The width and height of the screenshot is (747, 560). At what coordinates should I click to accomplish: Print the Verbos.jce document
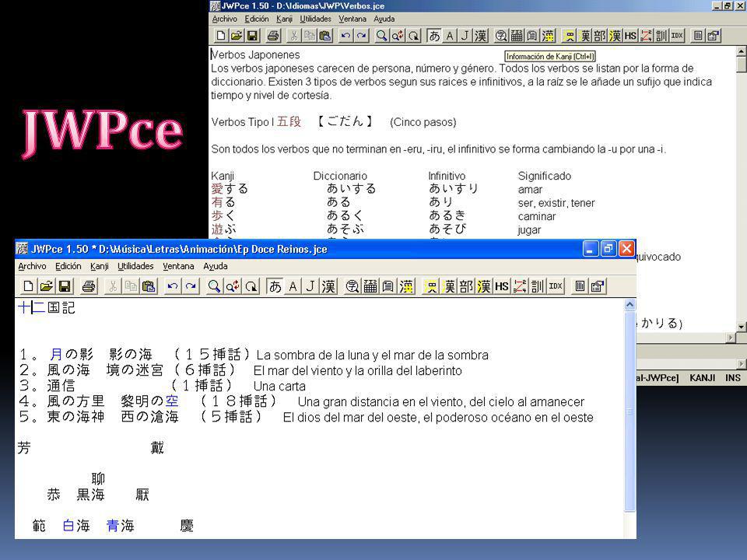pos(273,36)
